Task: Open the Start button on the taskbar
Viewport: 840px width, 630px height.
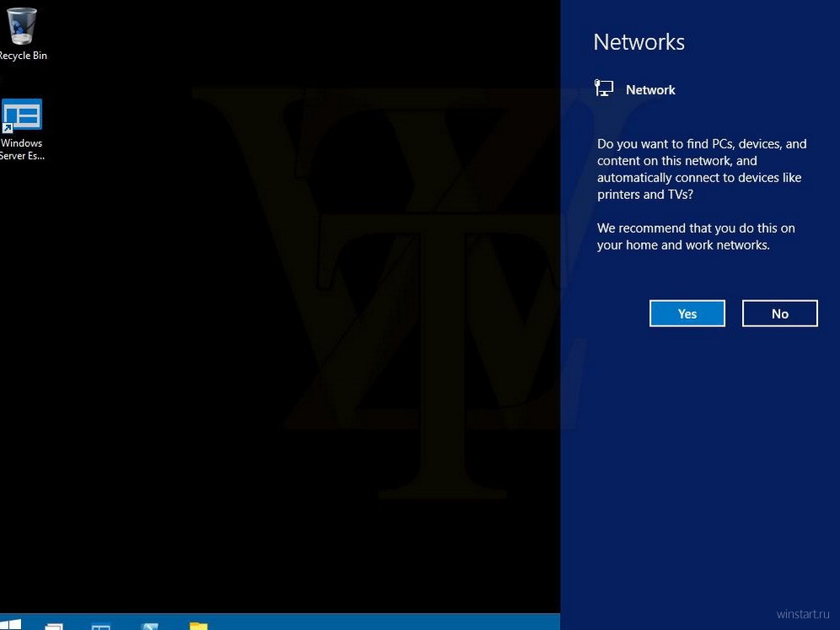Action: [x=11, y=624]
